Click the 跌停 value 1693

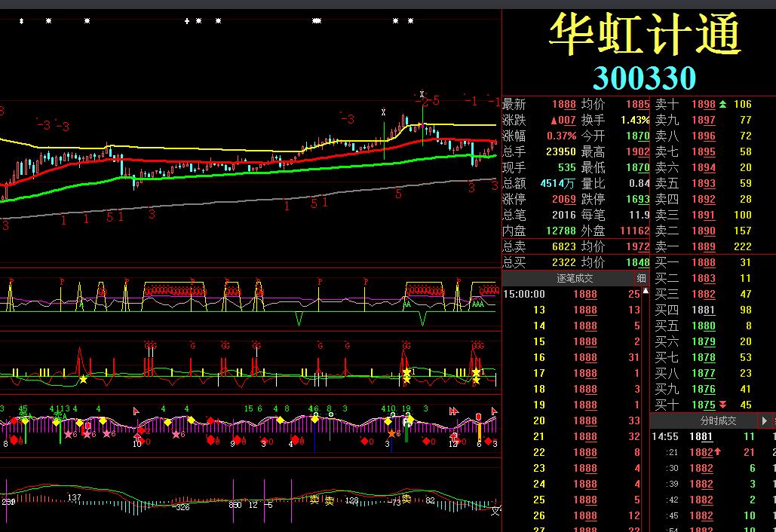[637, 199]
